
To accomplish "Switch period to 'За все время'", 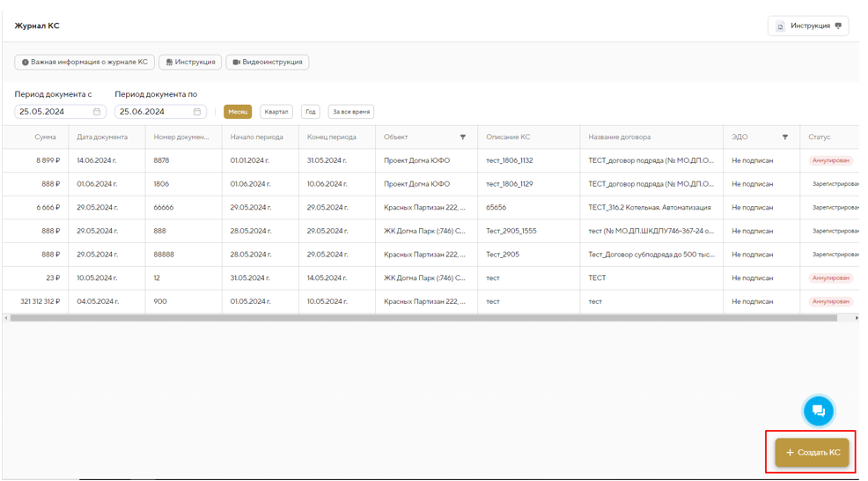I will [x=351, y=112].
